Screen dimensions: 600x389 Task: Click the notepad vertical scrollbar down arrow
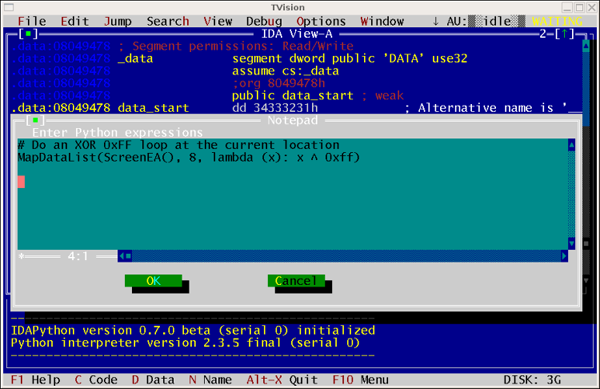pyautogui.click(x=571, y=243)
